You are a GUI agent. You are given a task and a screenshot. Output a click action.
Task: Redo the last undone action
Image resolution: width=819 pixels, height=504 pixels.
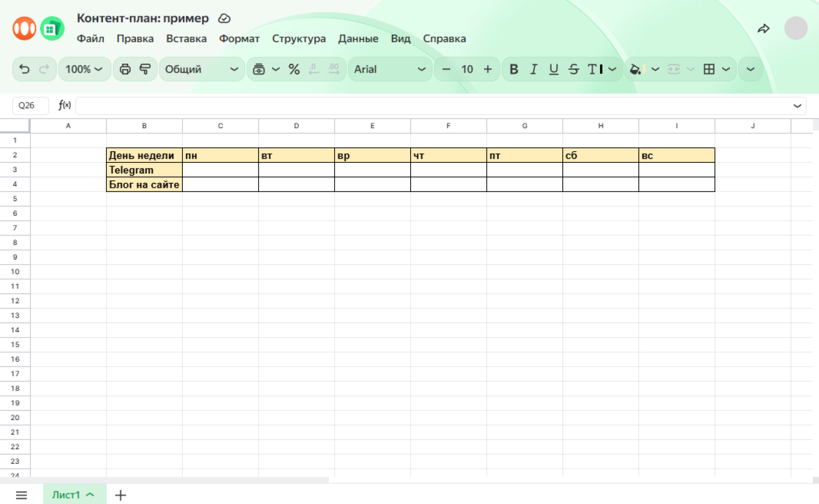coord(44,69)
